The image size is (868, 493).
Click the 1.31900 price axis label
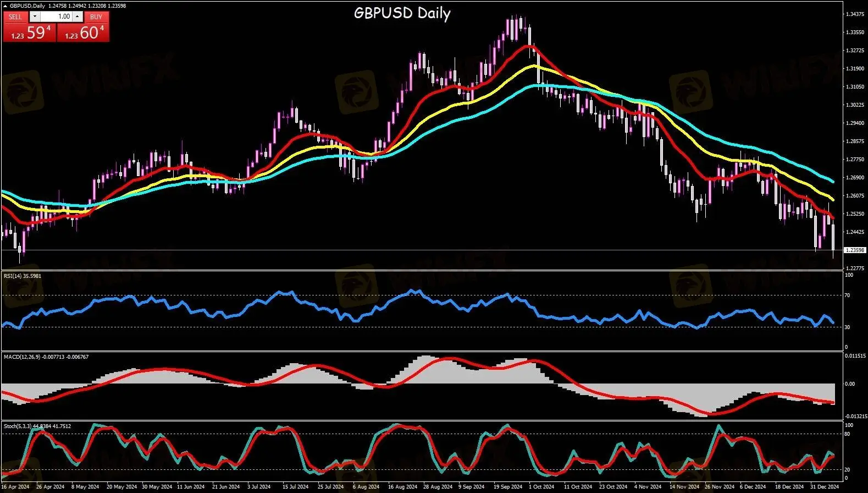click(x=854, y=69)
